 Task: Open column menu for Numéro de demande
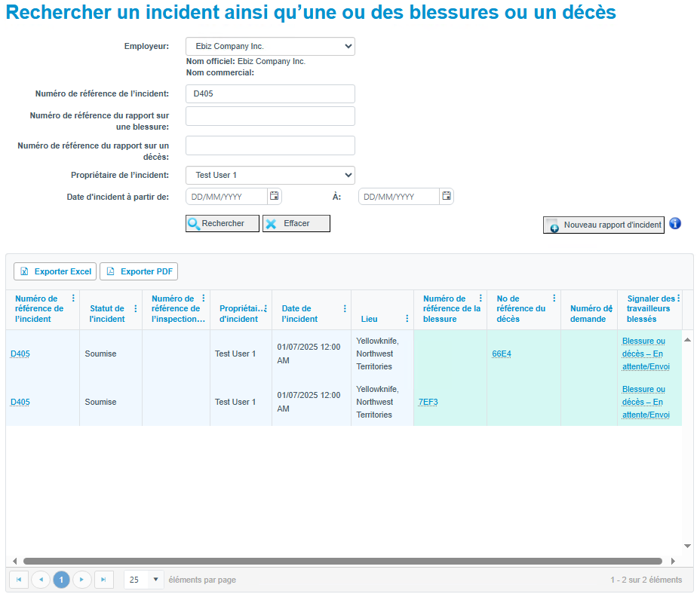[611, 308]
